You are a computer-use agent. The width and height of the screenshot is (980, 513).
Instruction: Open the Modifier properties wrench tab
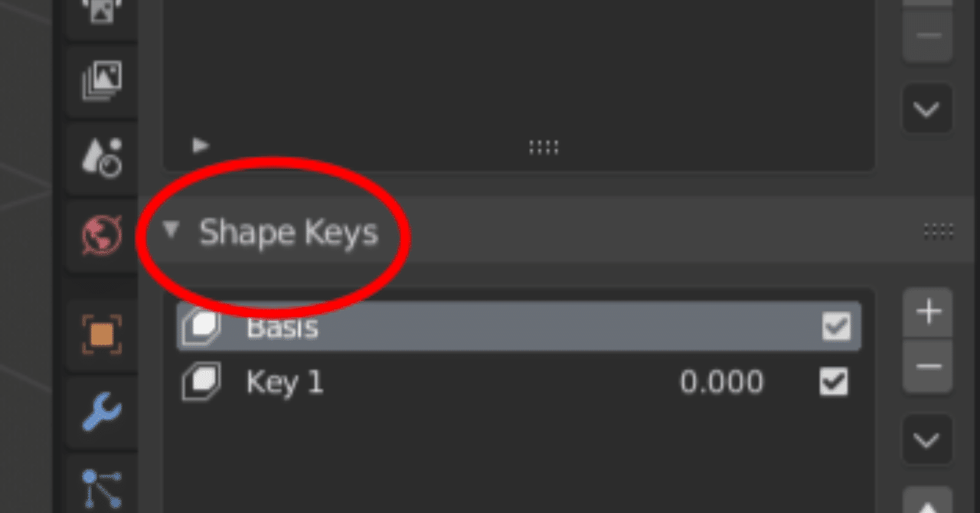point(102,412)
